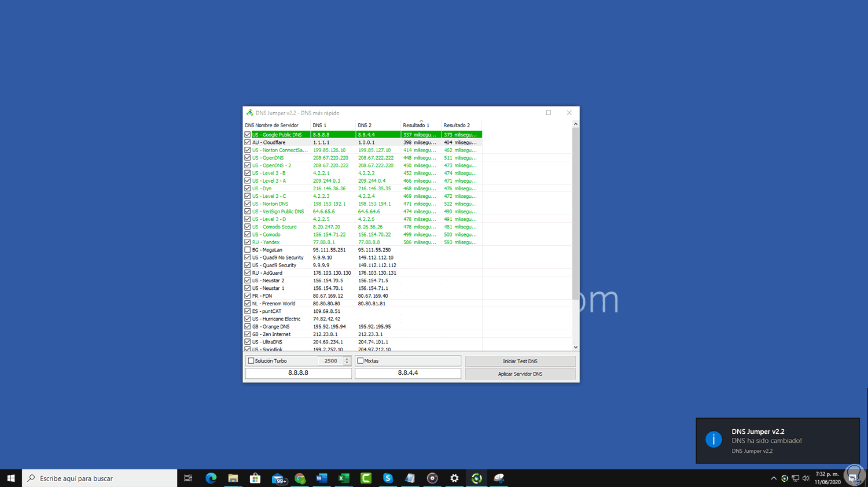
Task: Open the network icon in the system tray
Action: coord(796,478)
